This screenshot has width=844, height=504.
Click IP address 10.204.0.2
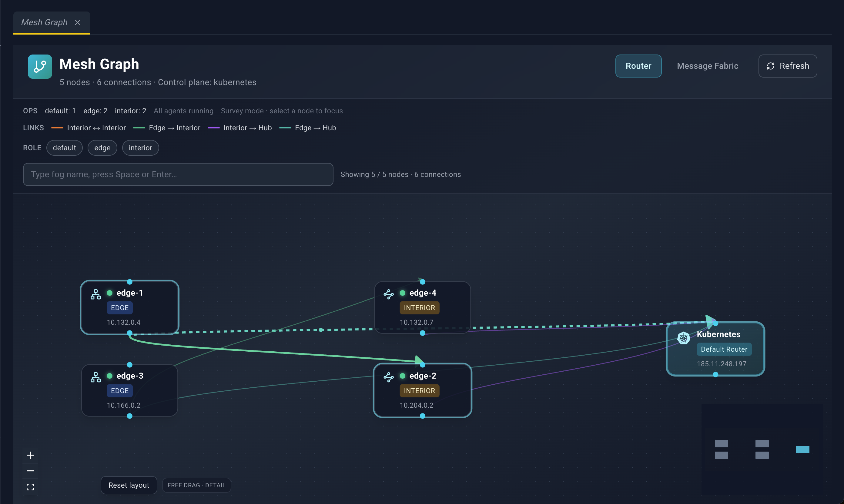417,405
